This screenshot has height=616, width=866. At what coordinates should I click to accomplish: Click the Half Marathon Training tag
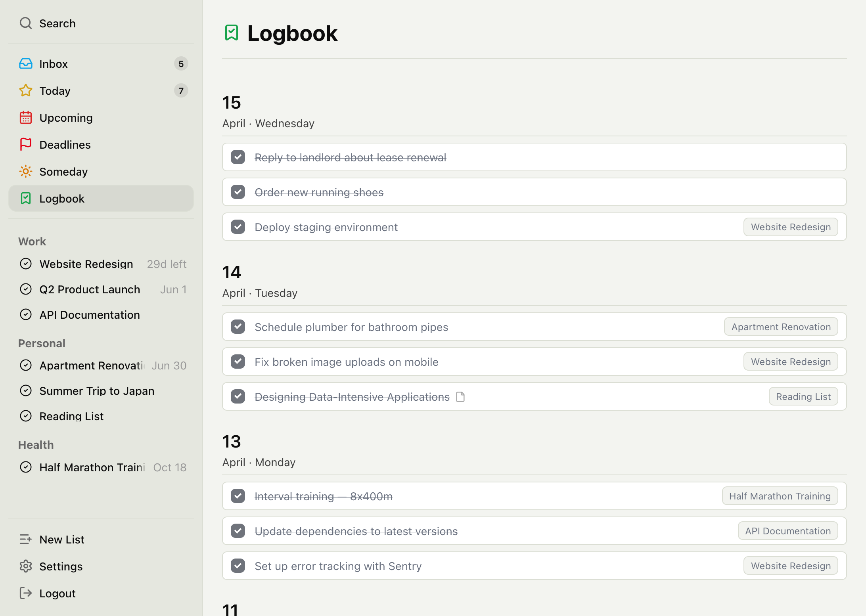[780, 496]
